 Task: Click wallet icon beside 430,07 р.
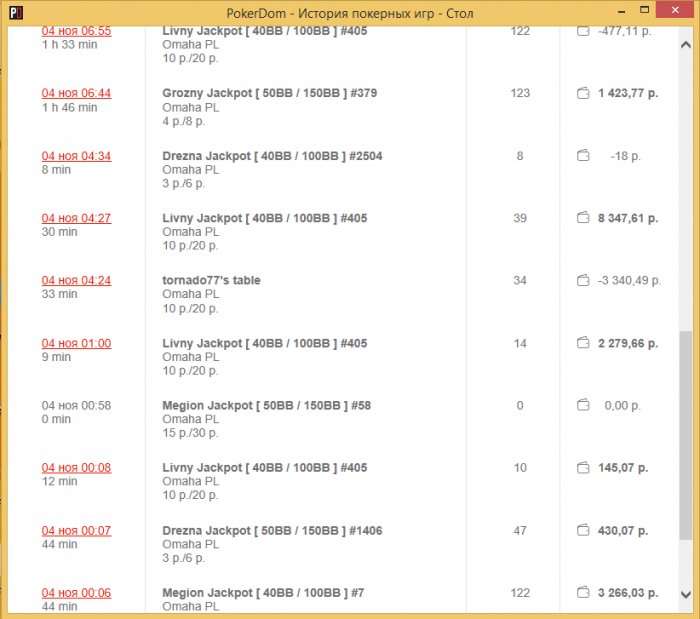click(583, 530)
